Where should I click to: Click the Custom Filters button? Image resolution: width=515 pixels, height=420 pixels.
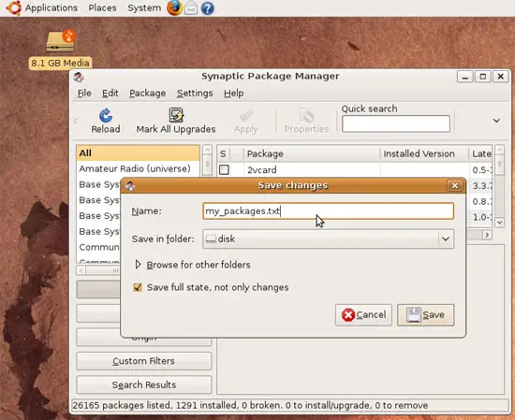pos(144,361)
